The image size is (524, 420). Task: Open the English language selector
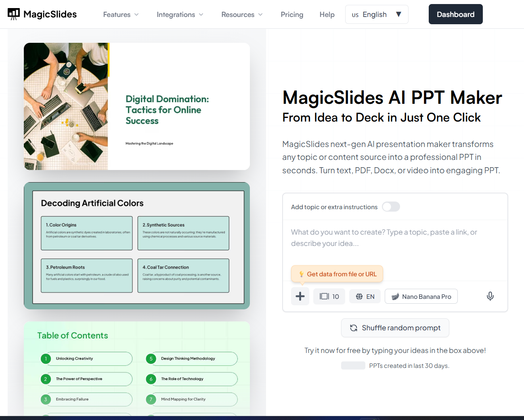click(377, 15)
